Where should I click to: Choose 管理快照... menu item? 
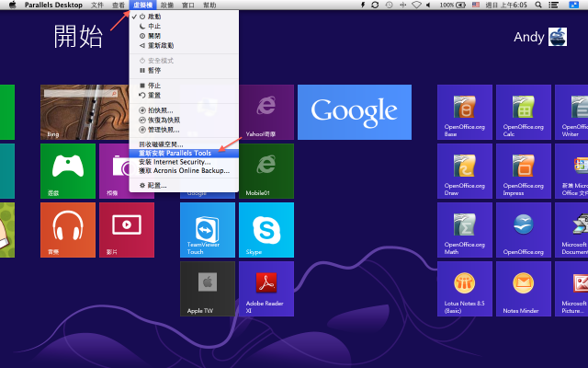184,130
